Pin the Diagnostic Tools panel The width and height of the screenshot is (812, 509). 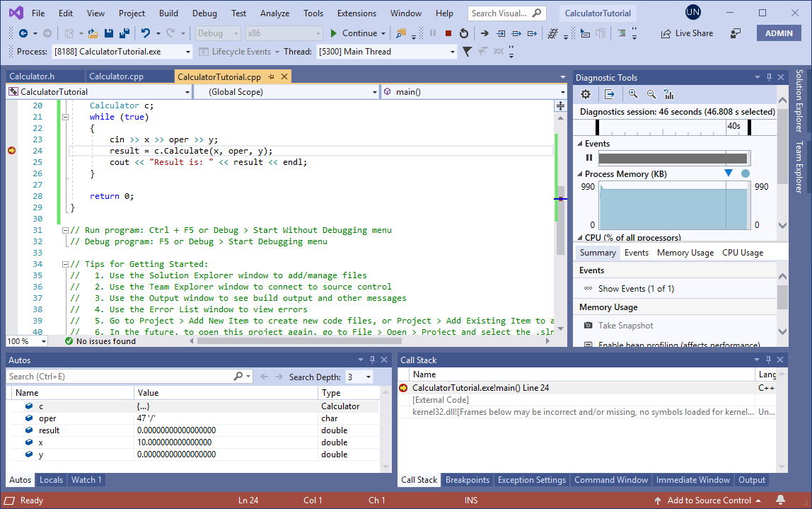(x=770, y=77)
